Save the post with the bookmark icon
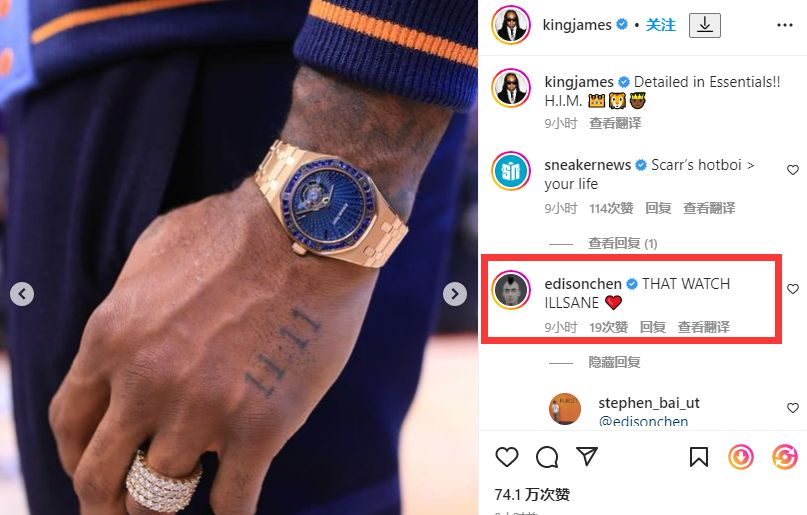 click(x=698, y=457)
